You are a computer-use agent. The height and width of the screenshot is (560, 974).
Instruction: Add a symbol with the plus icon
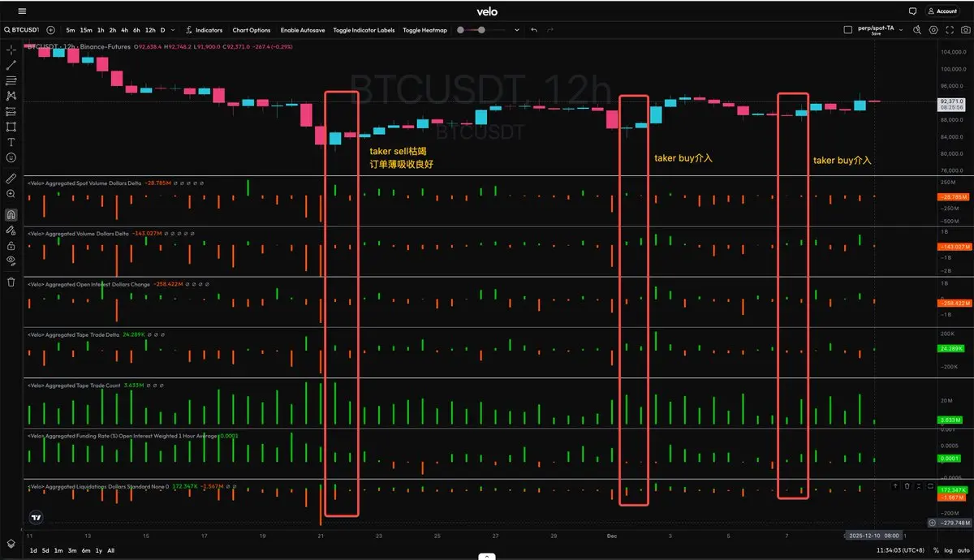(51, 30)
